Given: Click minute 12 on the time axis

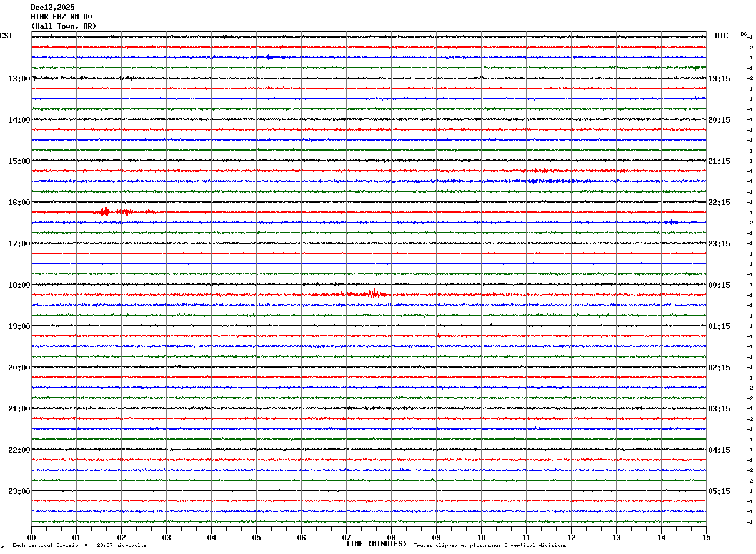Looking at the screenshot, I should (x=571, y=537).
